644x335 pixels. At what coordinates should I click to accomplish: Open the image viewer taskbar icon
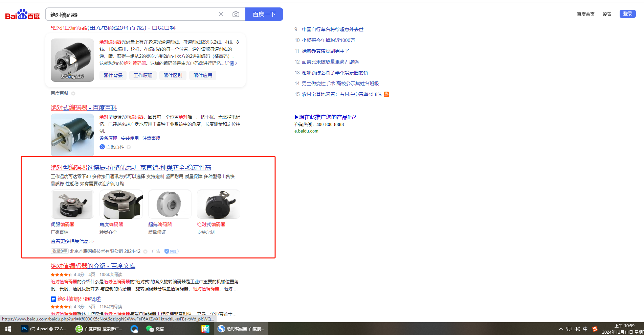click(205, 329)
